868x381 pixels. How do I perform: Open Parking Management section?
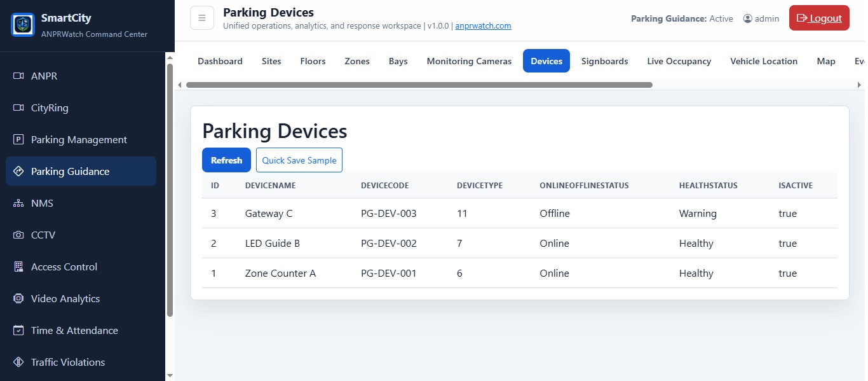pyautogui.click(x=81, y=139)
